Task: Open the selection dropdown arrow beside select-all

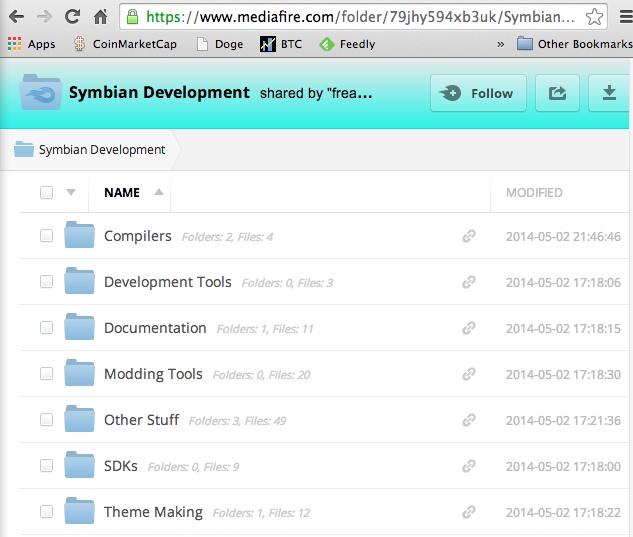Action: point(71,192)
